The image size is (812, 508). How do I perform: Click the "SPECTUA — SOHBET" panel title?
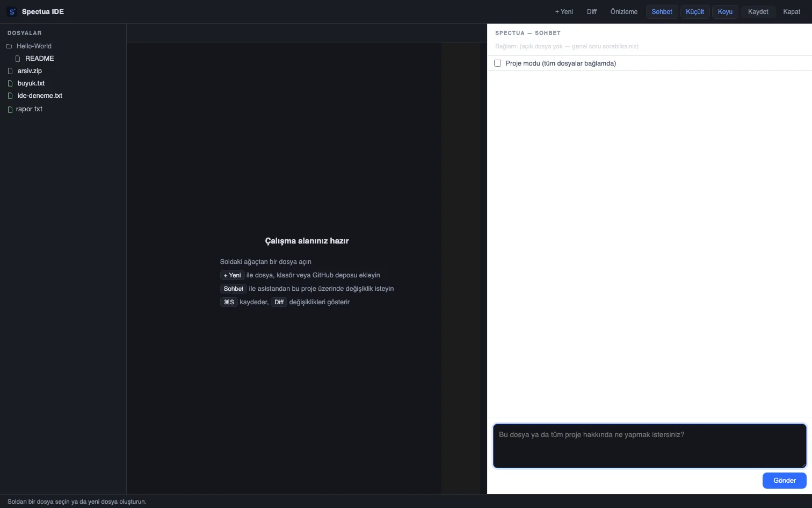point(528,33)
